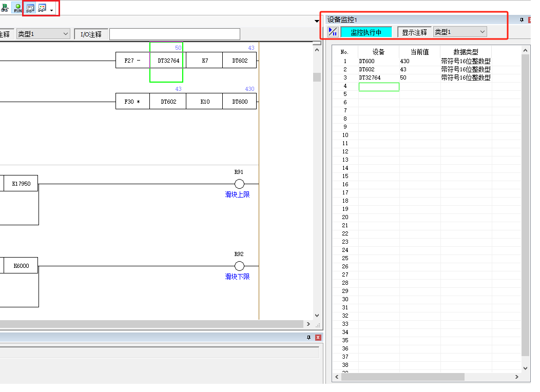540x392 pixels.
Task: Click the empty device input cell in row 4
Action: (378, 87)
